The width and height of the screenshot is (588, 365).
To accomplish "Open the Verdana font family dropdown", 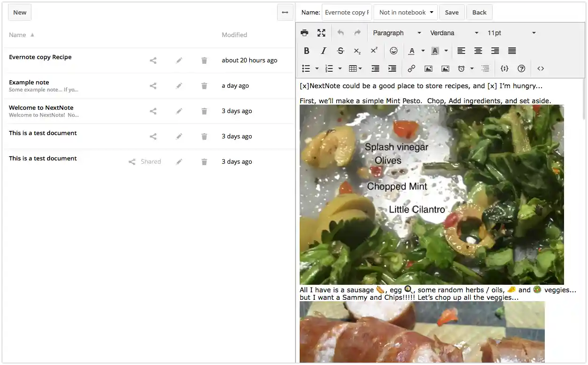I will point(453,33).
